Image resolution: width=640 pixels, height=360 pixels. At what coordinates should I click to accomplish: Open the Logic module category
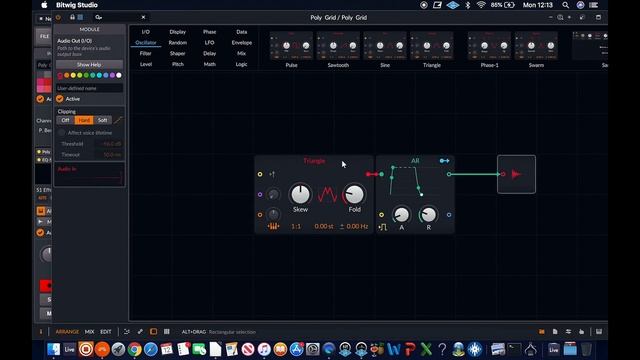[x=241, y=64]
